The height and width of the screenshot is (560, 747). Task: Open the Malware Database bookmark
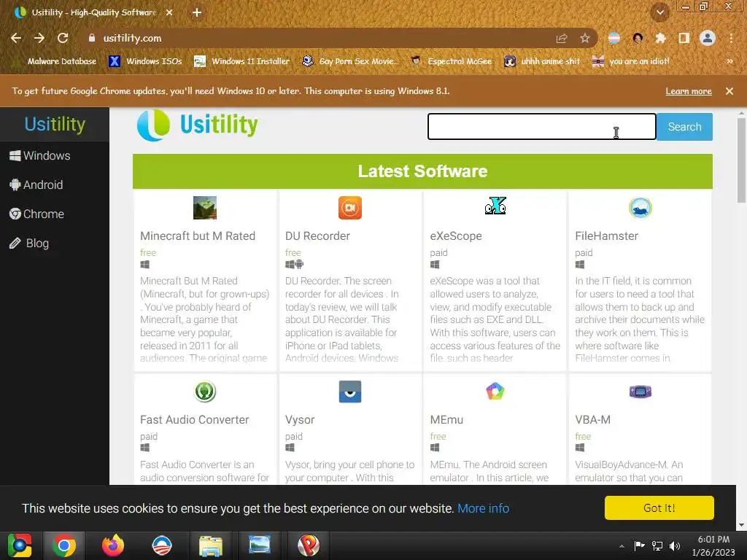point(55,61)
